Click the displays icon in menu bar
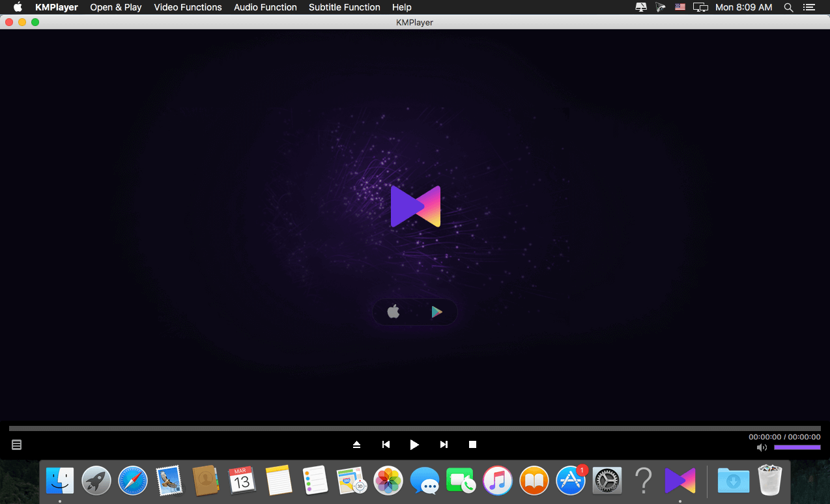Image resolution: width=830 pixels, height=504 pixels. [x=700, y=7]
